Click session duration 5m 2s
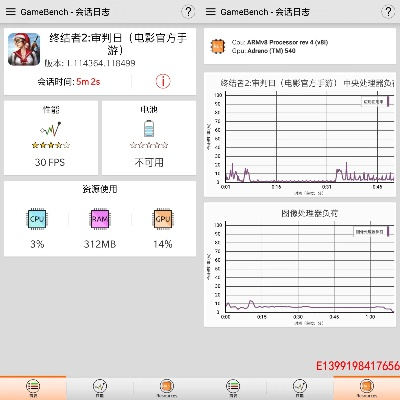The width and height of the screenshot is (400, 400). (88, 82)
